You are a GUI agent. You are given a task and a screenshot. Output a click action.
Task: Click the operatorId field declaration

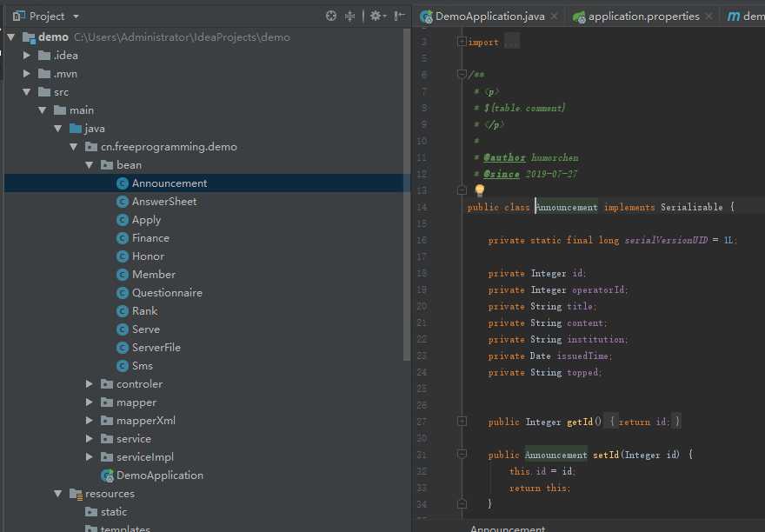click(x=598, y=290)
